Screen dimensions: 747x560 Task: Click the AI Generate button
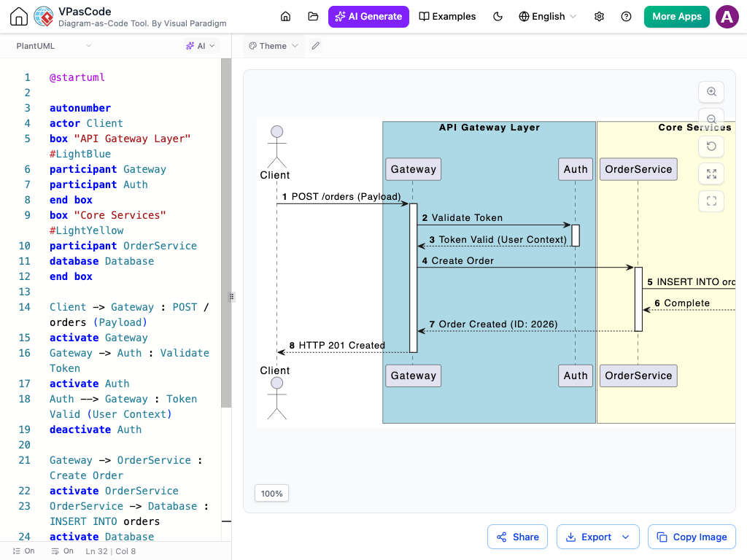(368, 17)
